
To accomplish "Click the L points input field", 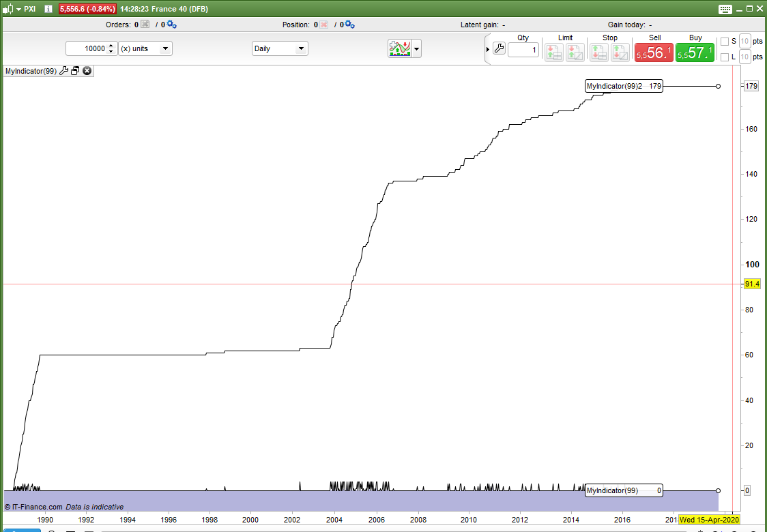I will (744, 57).
